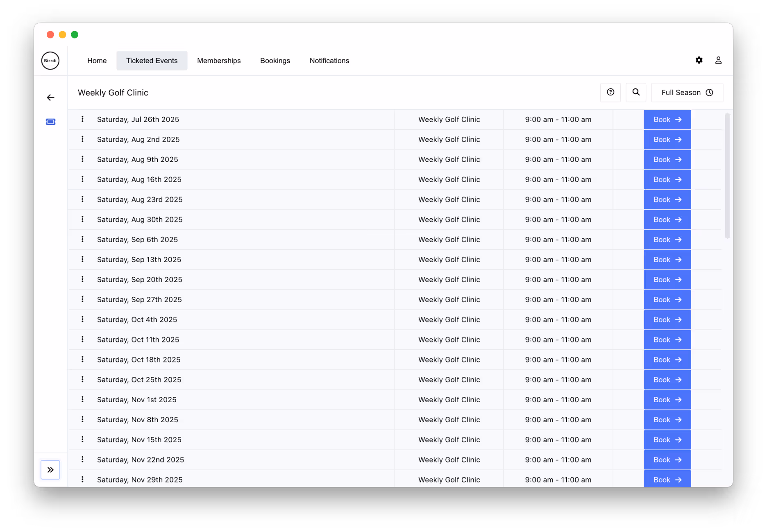767x532 pixels.
Task: Open row menu for Sep 13th 2025
Action: pos(82,259)
